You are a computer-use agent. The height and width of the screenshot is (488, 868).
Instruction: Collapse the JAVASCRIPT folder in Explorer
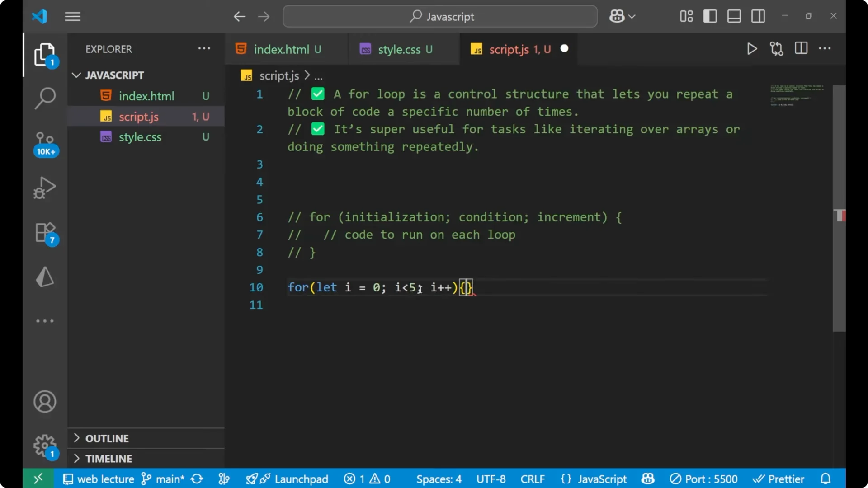(76, 75)
